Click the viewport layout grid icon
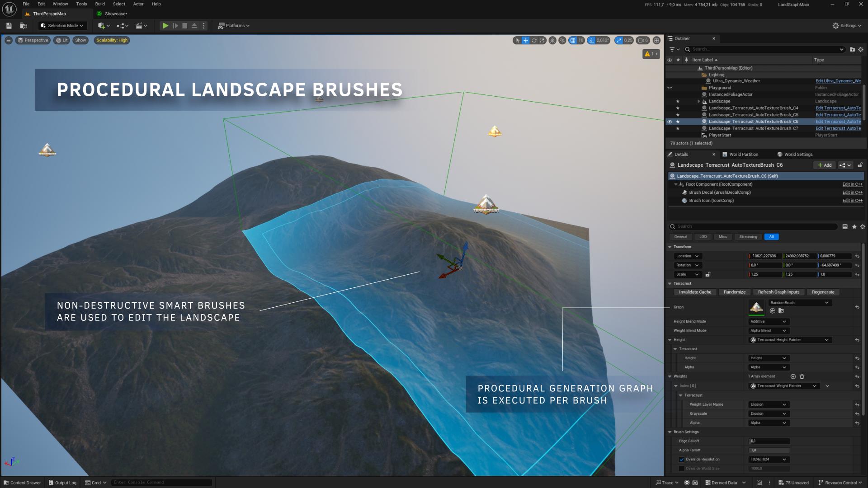This screenshot has height=488, width=868. point(656,40)
